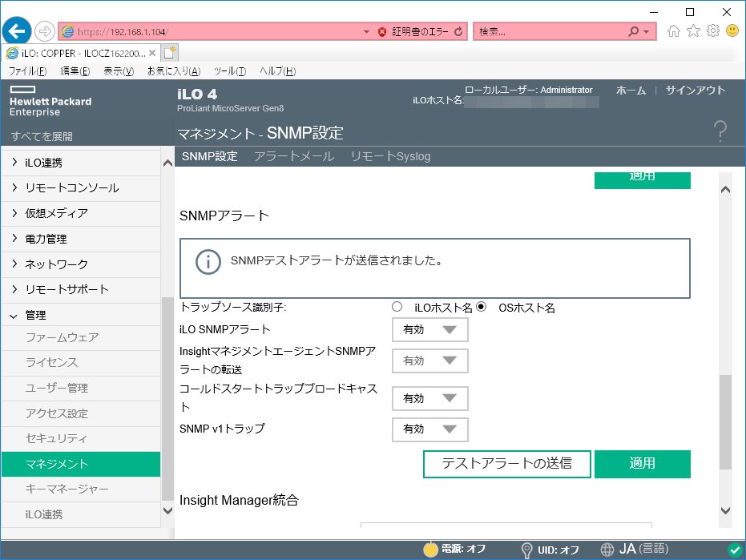Click the browser back arrow button
Screen dimensions: 746x560
(17, 31)
